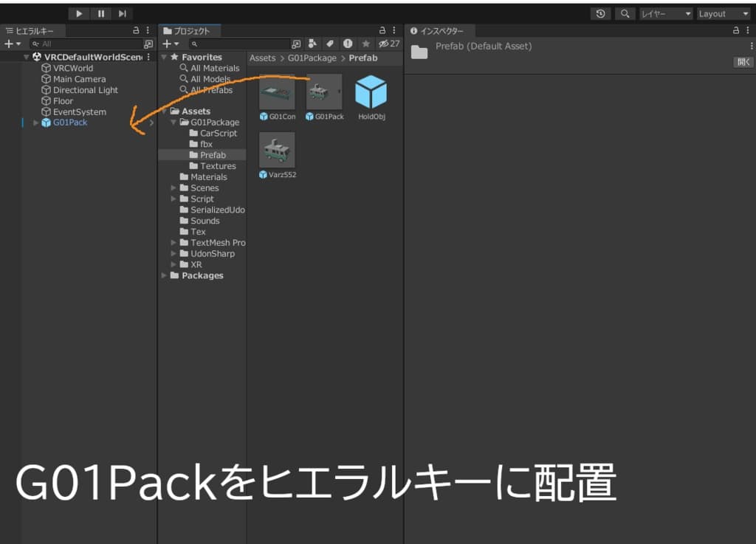756x544 pixels.
Task: Click G01Package in the breadcrumb path
Action: (312, 58)
